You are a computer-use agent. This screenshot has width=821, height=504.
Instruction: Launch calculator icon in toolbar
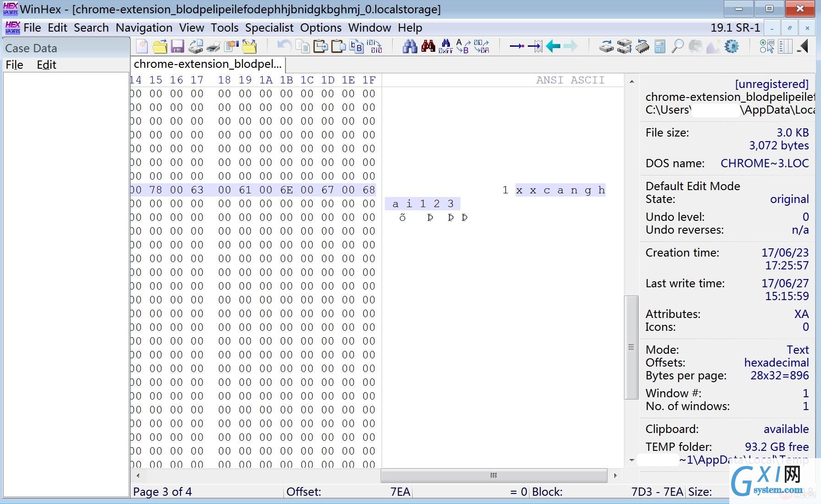click(x=660, y=46)
